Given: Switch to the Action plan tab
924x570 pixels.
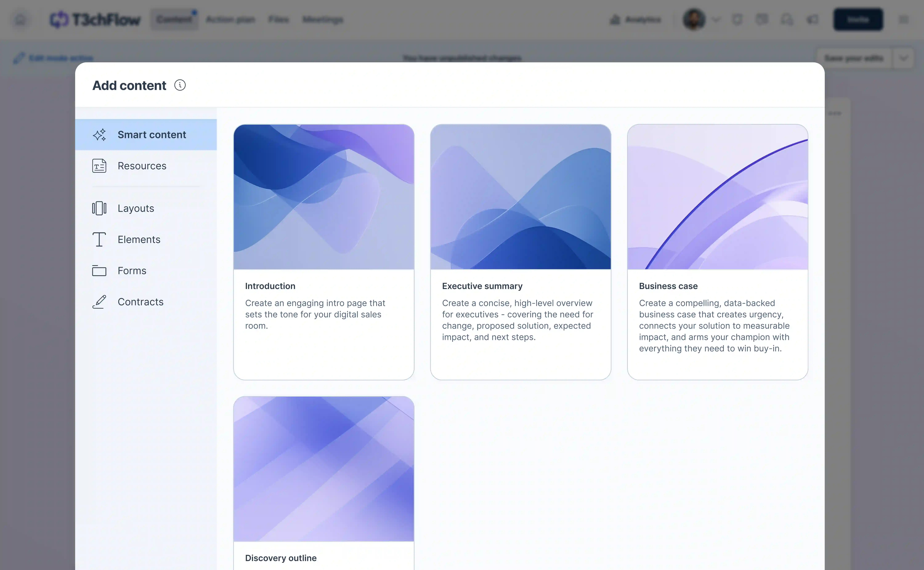Looking at the screenshot, I should tap(230, 20).
